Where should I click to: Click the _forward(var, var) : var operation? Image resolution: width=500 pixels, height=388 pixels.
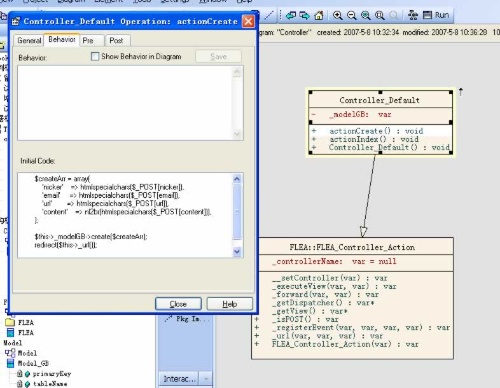click(x=325, y=294)
